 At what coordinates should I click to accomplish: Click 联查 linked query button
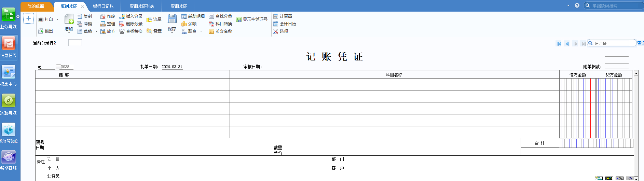click(x=189, y=31)
